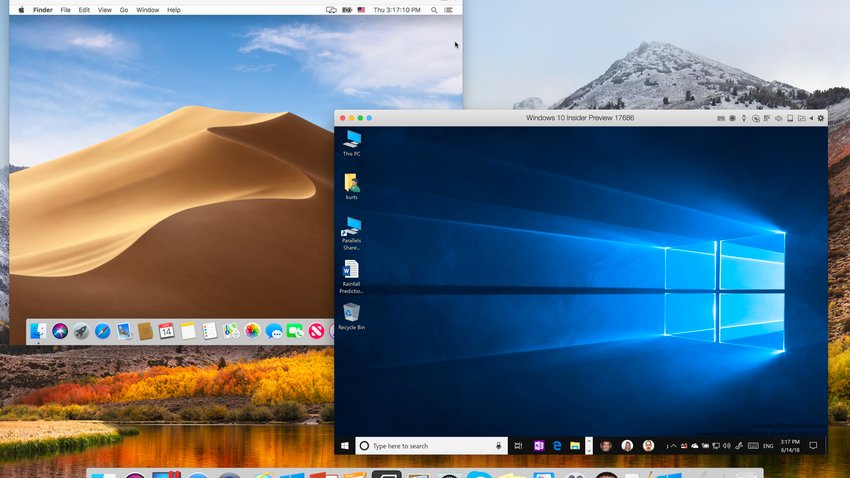Open Reminders list icon in Mojave dock
Screen dimensions: 850x478
209,331
